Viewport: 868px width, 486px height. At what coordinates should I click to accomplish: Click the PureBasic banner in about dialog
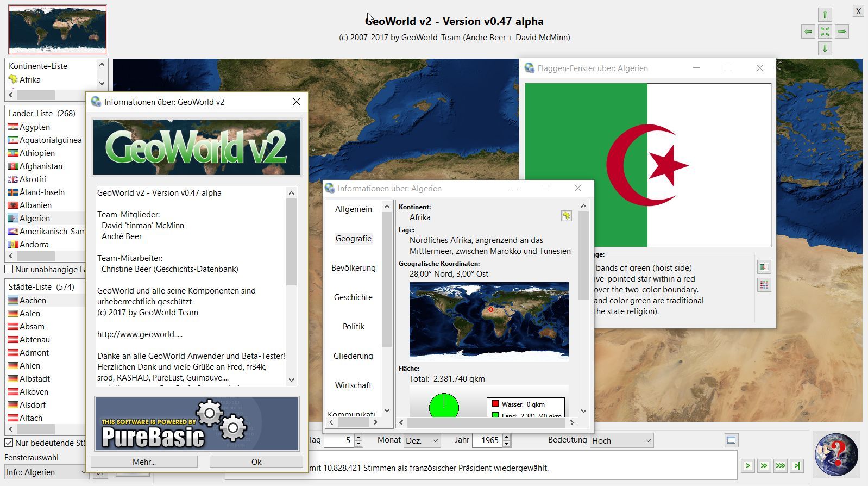(197, 424)
